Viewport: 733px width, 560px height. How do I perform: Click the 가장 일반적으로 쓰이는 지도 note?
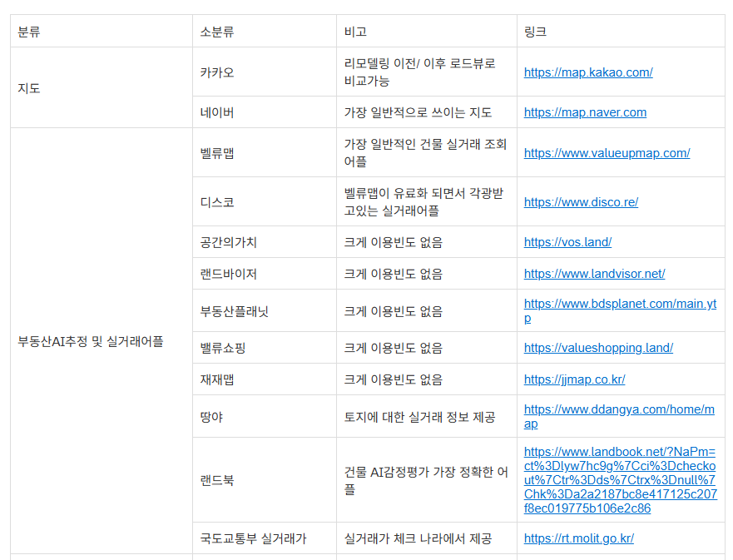click(418, 112)
